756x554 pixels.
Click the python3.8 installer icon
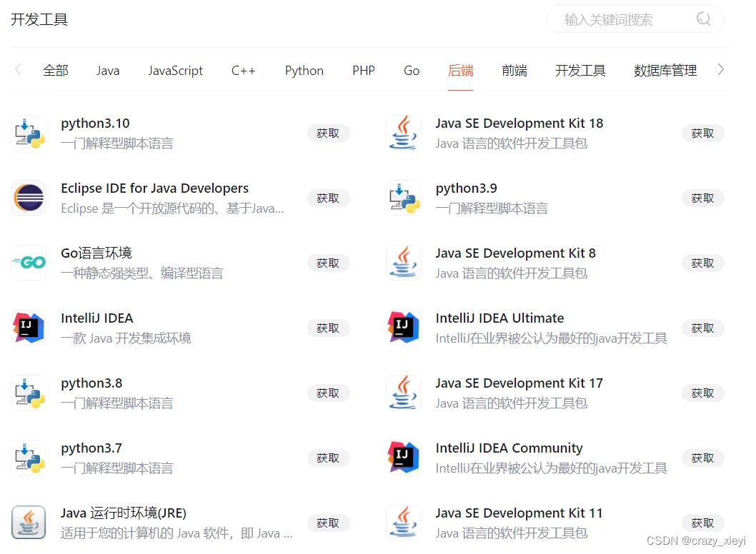coord(29,393)
